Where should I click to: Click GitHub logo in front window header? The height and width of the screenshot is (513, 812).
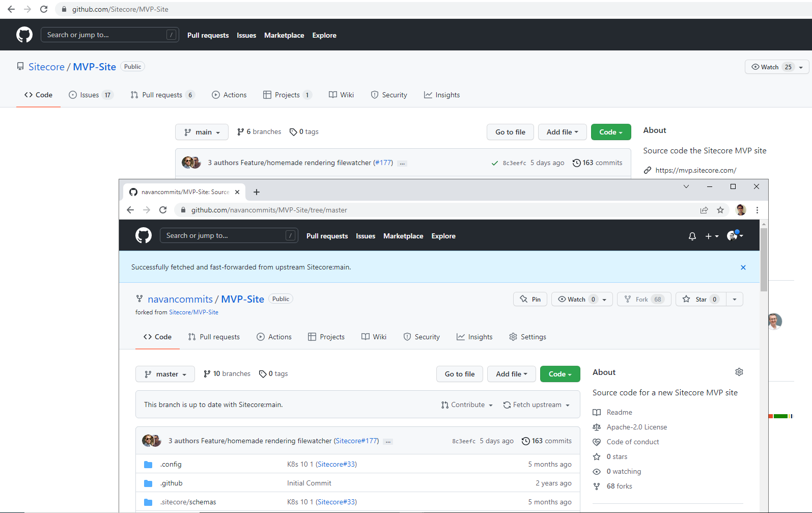(144, 235)
